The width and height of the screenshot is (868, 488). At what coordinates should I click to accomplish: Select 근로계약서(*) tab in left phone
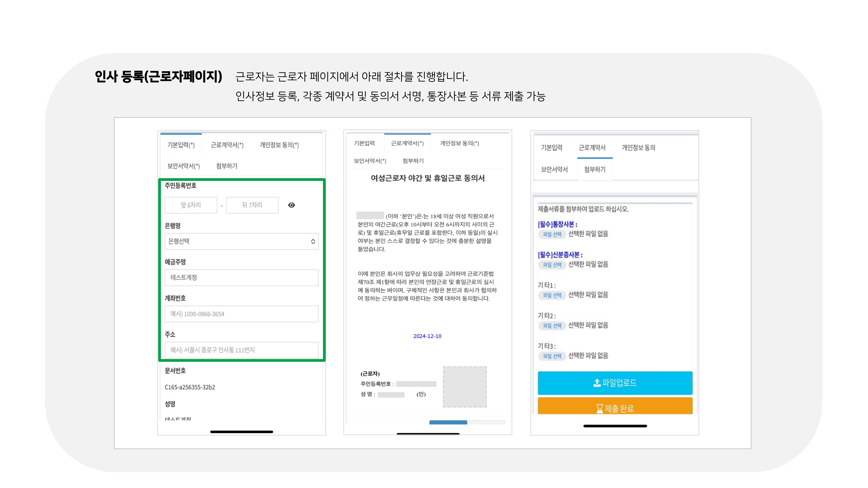point(227,145)
